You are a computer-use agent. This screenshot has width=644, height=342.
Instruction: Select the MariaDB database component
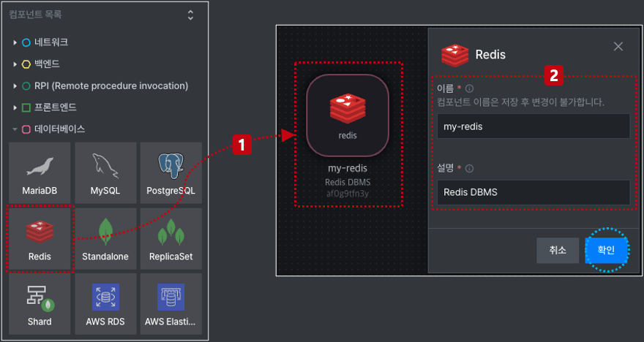[x=40, y=172]
